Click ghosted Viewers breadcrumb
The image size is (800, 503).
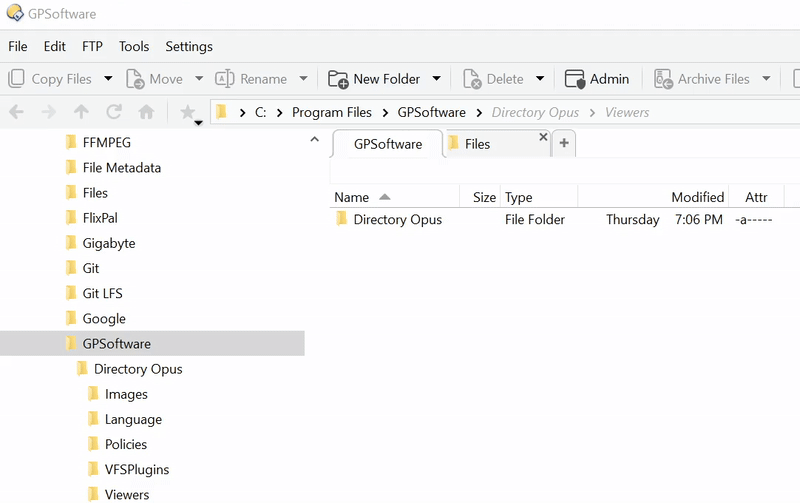click(627, 112)
